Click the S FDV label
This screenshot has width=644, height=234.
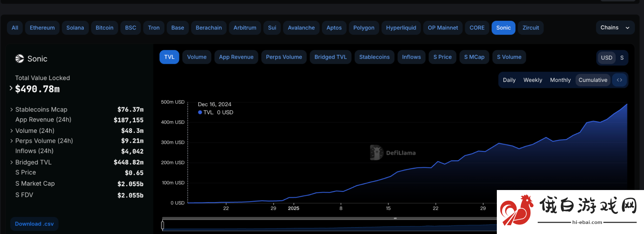pyautogui.click(x=24, y=195)
